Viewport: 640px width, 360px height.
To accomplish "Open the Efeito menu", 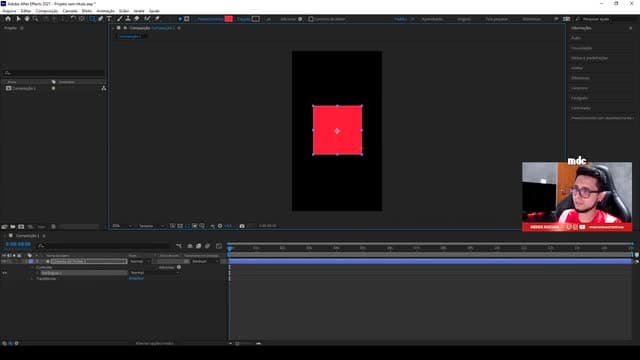I will (87, 11).
